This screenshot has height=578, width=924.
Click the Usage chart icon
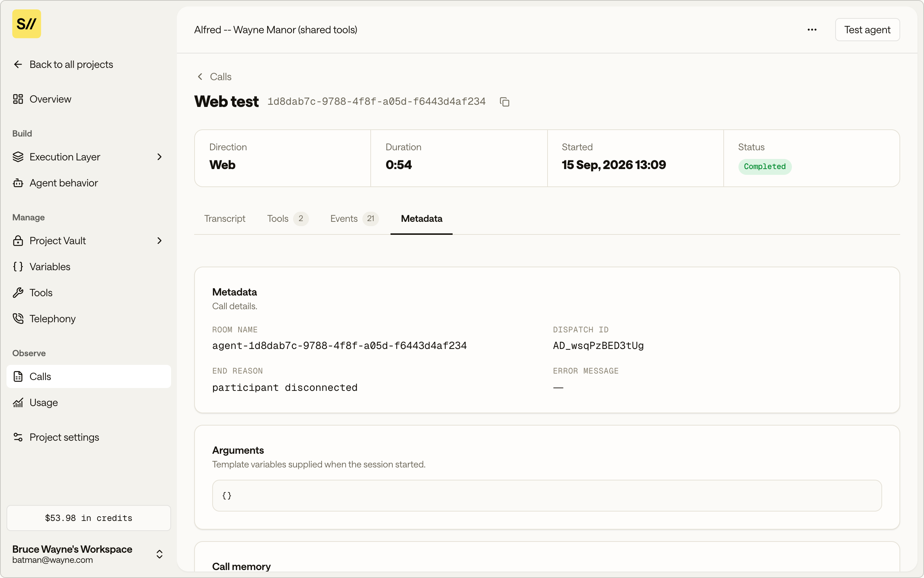pyautogui.click(x=18, y=402)
